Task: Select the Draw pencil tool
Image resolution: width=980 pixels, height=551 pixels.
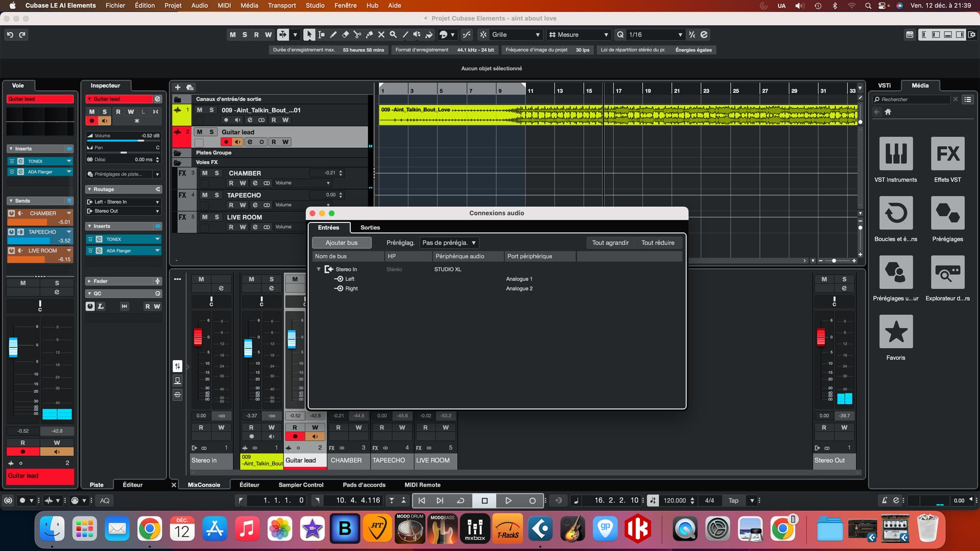Action: coord(333,35)
